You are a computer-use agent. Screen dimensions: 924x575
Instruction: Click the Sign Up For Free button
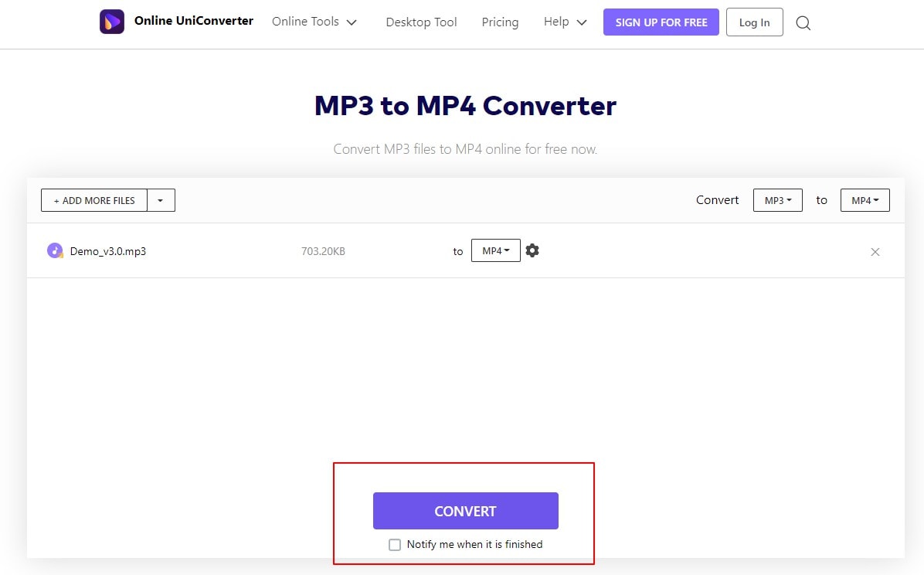coord(661,22)
